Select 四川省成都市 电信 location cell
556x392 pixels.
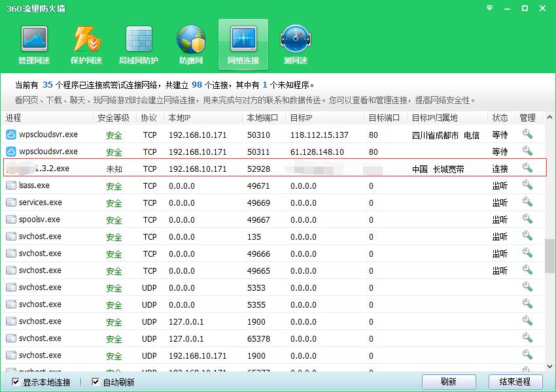point(445,135)
